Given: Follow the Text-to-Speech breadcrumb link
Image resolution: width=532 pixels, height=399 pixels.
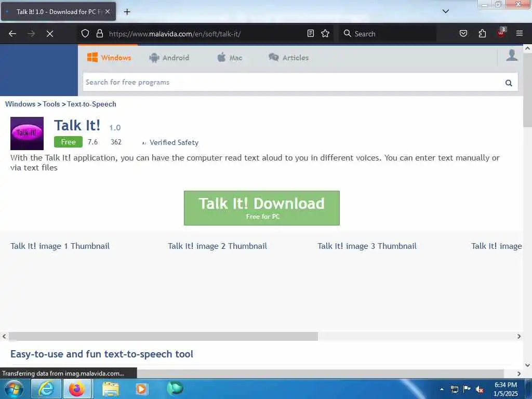Looking at the screenshot, I should click(x=91, y=104).
